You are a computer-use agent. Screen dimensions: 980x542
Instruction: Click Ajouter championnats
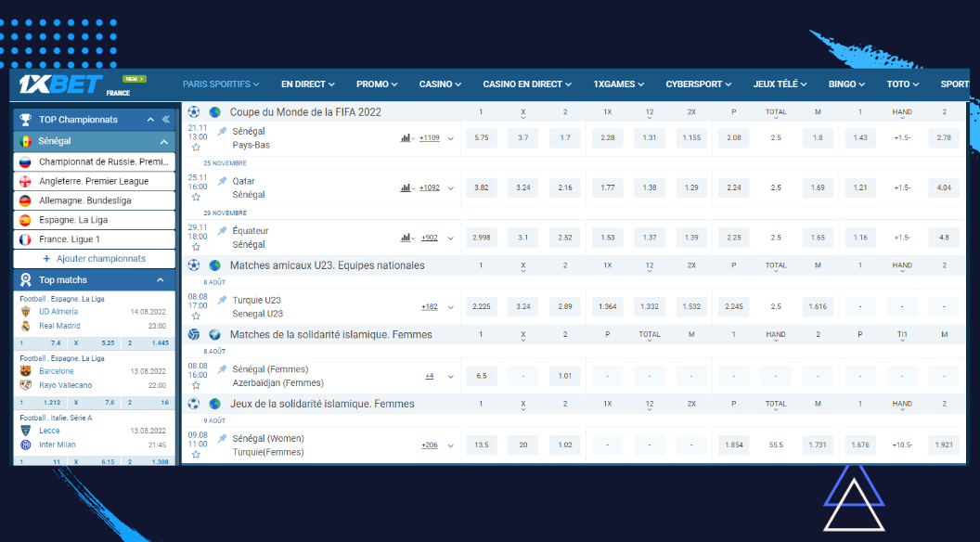(95, 258)
